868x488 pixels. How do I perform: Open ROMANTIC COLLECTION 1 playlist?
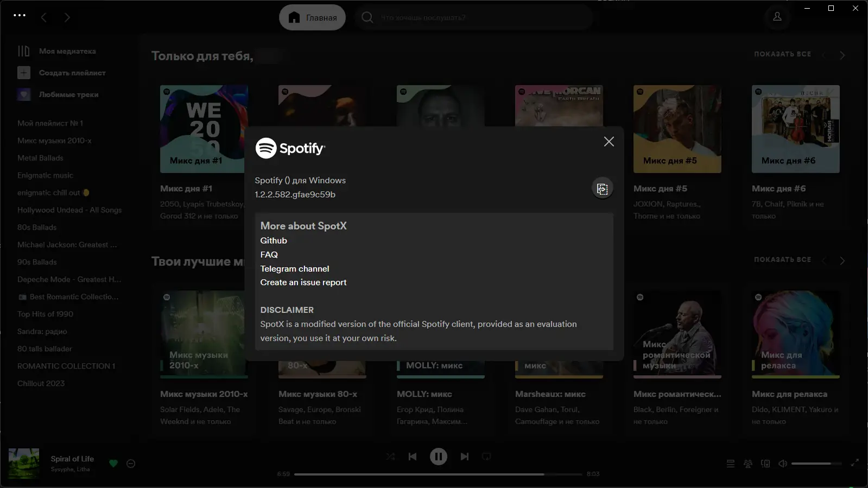66,366
